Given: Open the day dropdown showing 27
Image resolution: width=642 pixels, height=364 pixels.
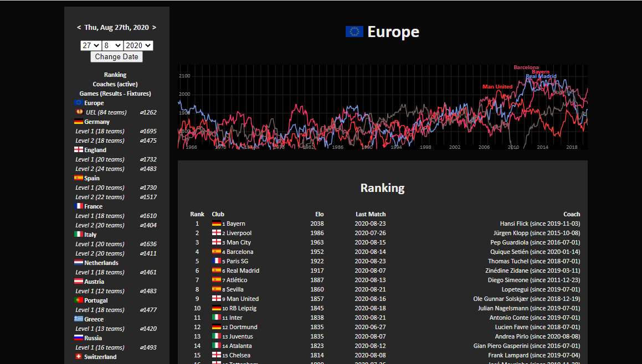Looking at the screenshot, I should 91,46.
